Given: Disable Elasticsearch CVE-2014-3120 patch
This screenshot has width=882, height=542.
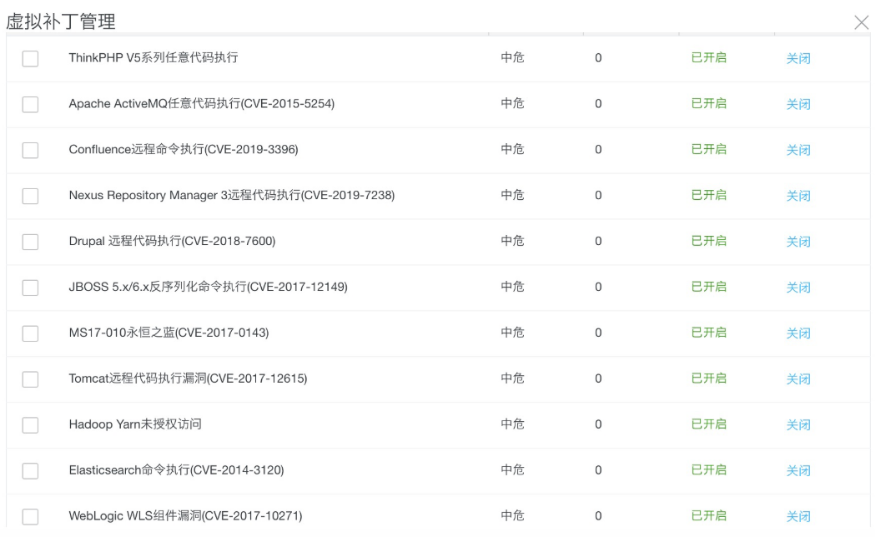Looking at the screenshot, I should pyautogui.click(x=798, y=471).
